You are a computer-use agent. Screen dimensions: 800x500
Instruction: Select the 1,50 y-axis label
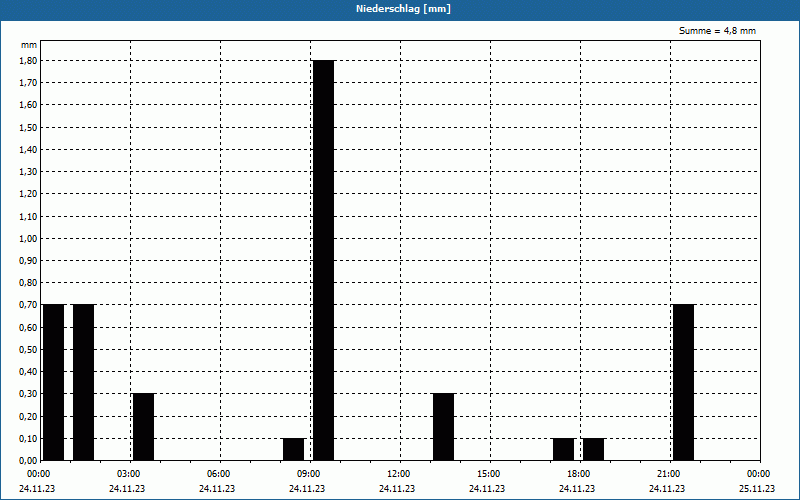coord(29,128)
